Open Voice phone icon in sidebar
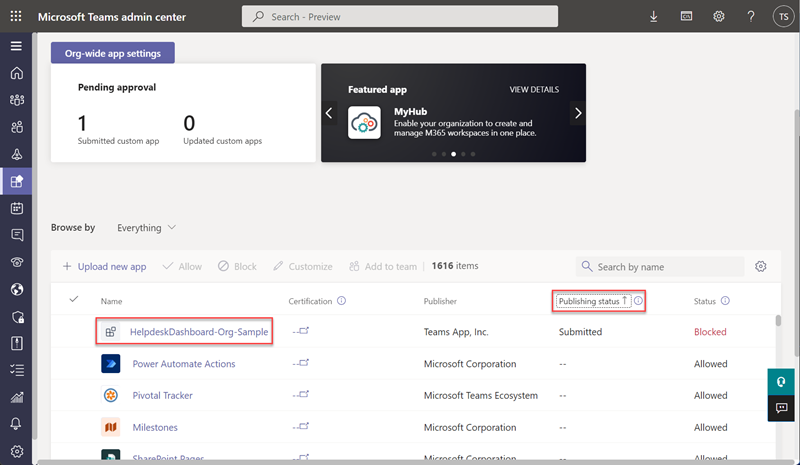 point(17,262)
